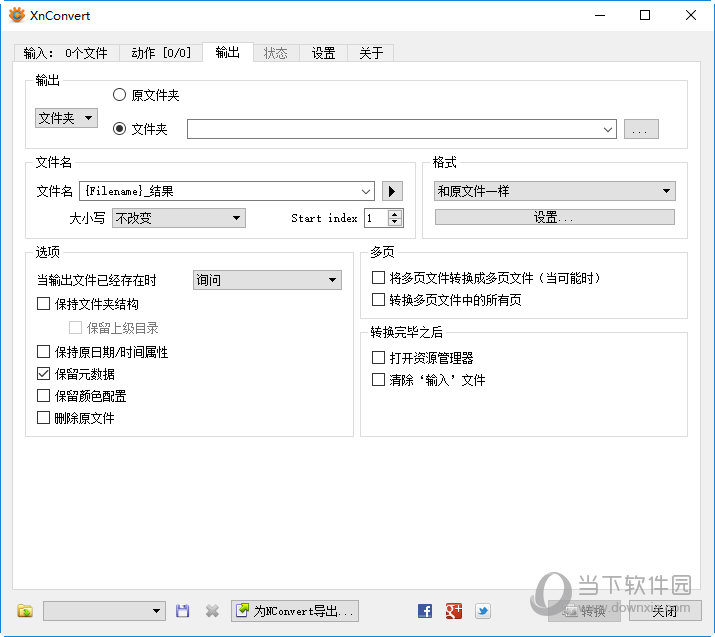Open the Twitter link icon
This screenshot has width=715, height=637.
point(482,611)
